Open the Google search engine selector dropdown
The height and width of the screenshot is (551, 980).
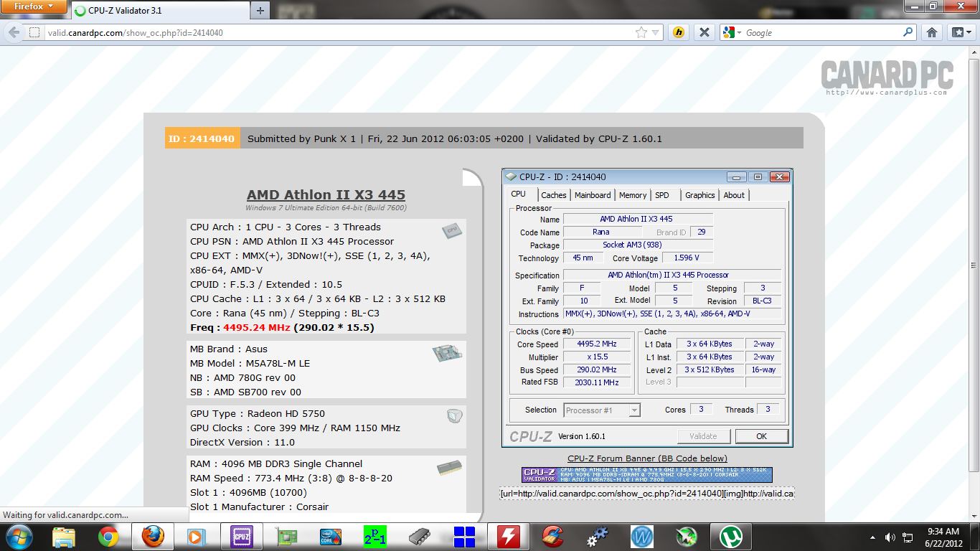[731, 32]
